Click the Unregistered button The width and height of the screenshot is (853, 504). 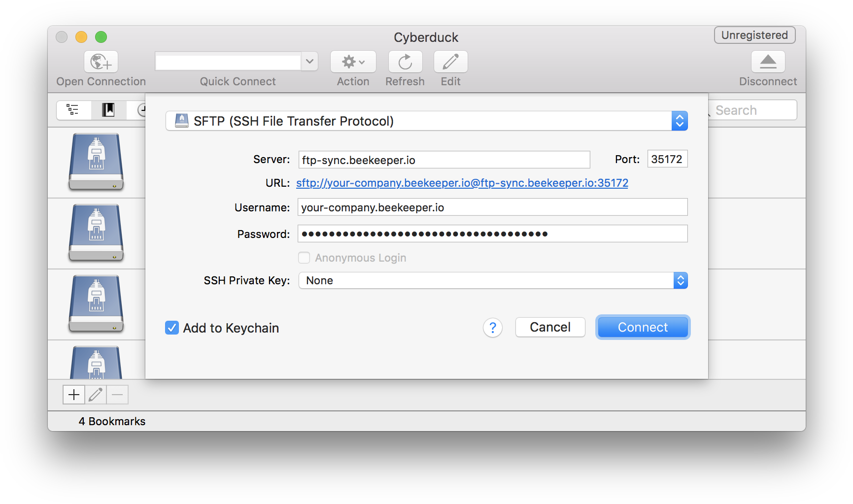(x=754, y=35)
